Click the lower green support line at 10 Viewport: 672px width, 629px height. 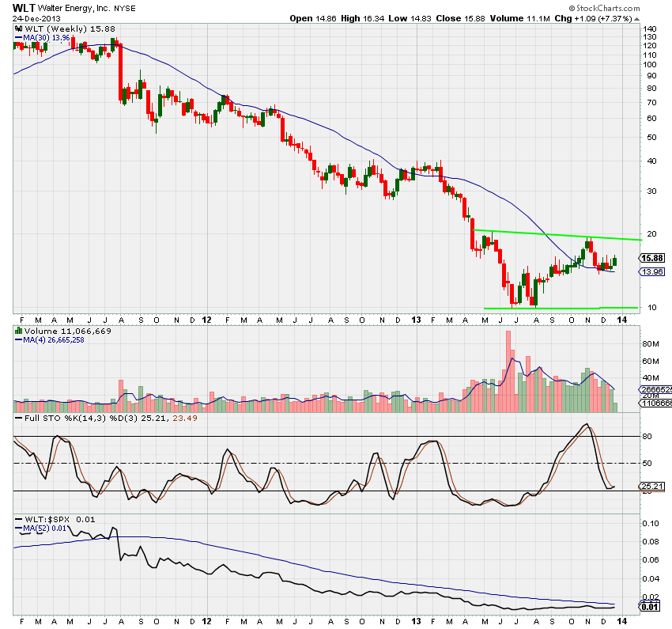coord(561,308)
